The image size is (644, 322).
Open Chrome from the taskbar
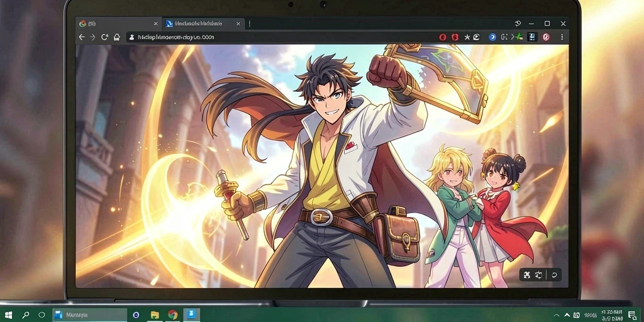172,315
